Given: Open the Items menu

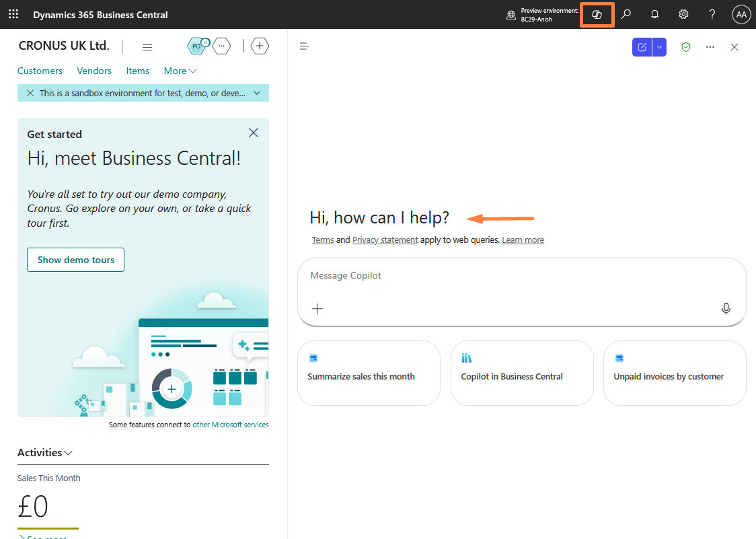Looking at the screenshot, I should [x=137, y=71].
